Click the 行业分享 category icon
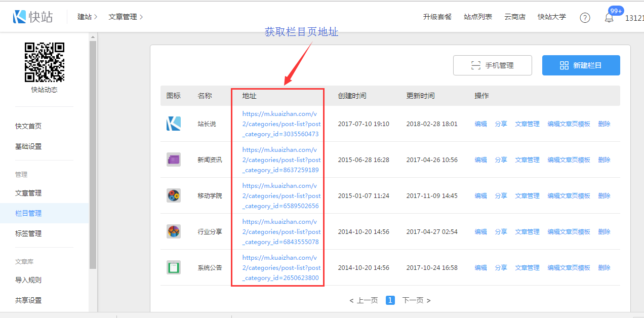Viewport: 644px width, 318px height. click(x=174, y=231)
